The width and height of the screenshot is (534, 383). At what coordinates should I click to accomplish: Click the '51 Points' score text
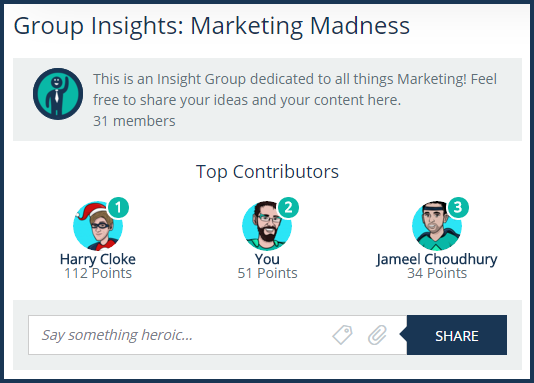[267, 273]
